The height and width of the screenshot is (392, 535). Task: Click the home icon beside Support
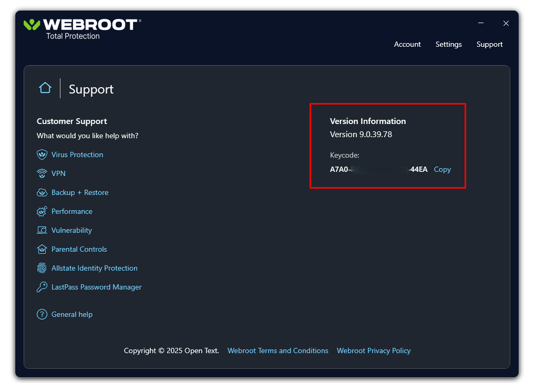[x=45, y=88]
